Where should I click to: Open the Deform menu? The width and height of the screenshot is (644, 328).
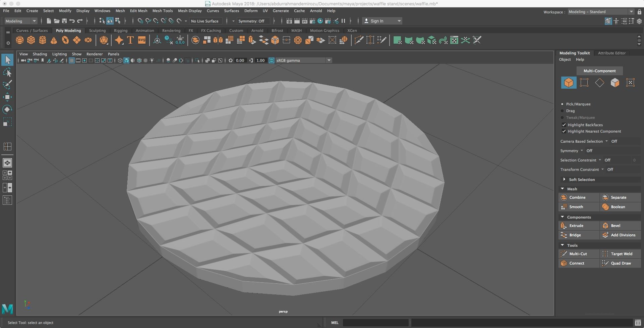pos(251,11)
